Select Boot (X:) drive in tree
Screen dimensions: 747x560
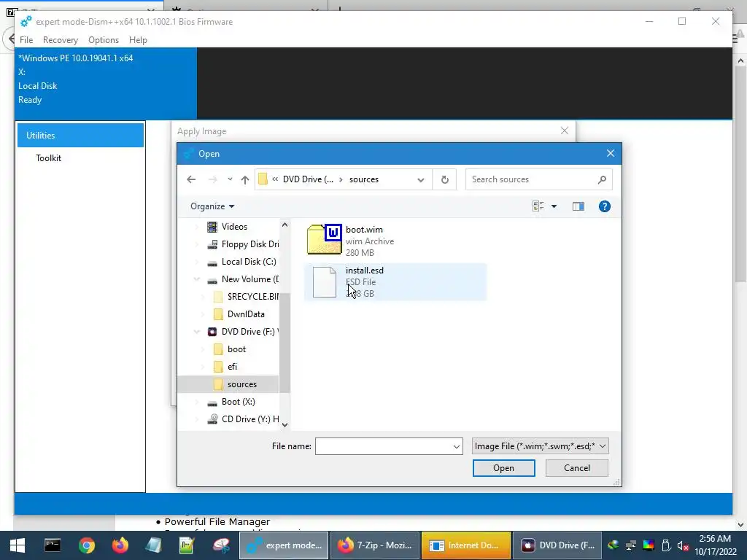(231, 402)
